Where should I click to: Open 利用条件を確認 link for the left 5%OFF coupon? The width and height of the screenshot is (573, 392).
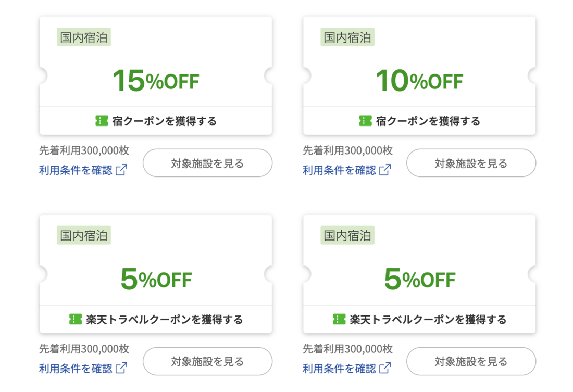[76, 369]
